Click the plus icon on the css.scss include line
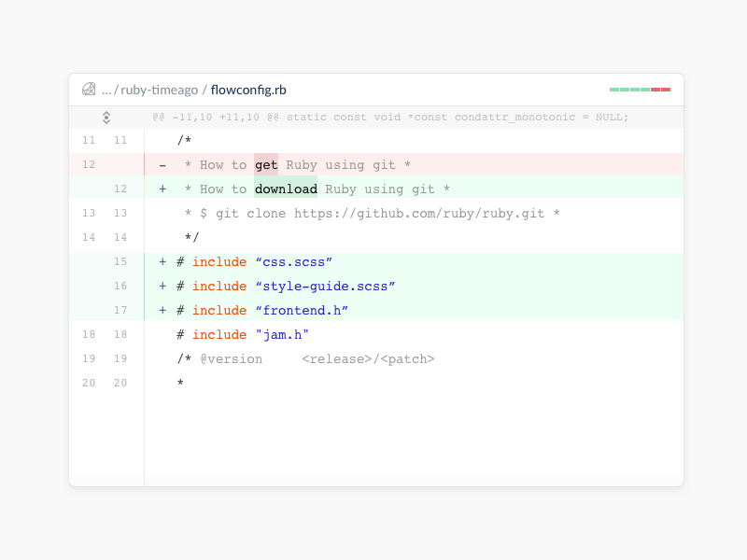The height and width of the screenshot is (560, 747). (162, 261)
